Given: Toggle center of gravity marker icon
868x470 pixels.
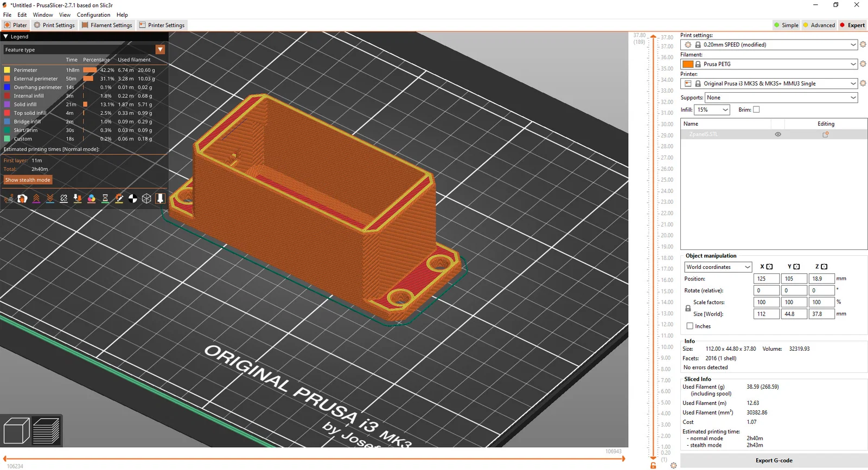Looking at the screenshot, I should pos(133,198).
